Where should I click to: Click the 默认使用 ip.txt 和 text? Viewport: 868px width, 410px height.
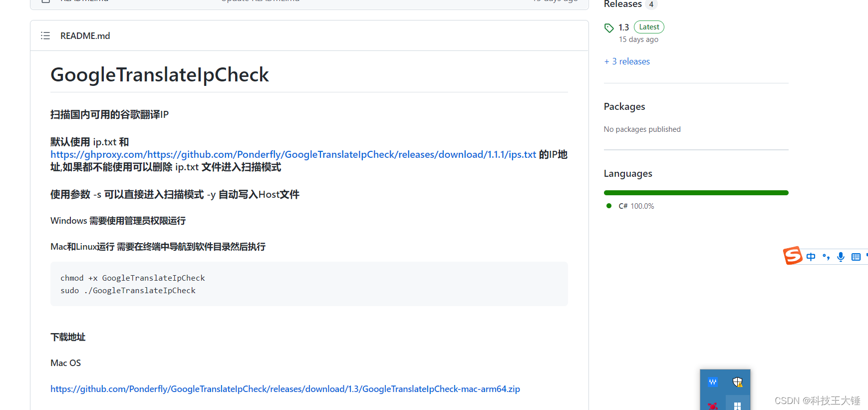tap(90, 142)
